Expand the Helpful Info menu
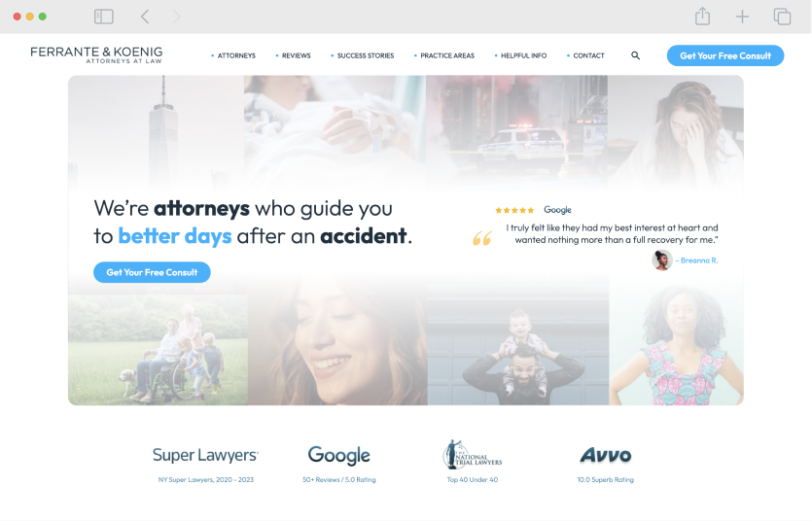Viewport: 812px width, 521px height. click(x=523, y=55)
